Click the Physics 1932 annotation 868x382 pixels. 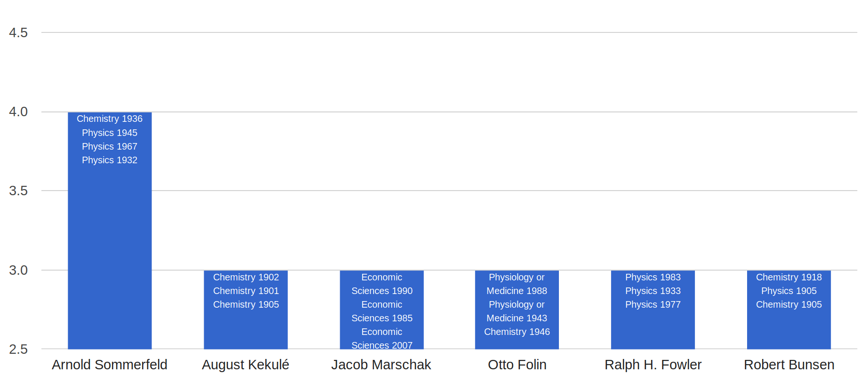(x=110, y=160)
